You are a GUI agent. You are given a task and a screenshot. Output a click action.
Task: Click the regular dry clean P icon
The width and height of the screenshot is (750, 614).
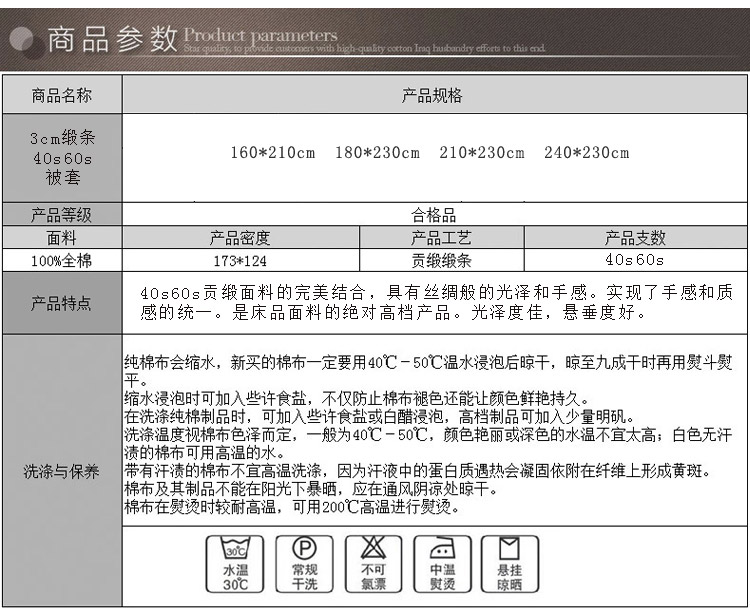304,564
